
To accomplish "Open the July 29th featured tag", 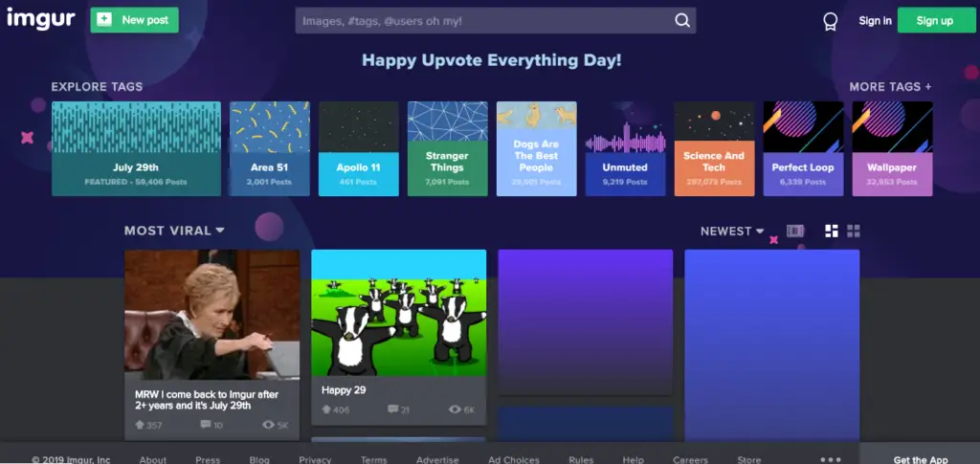I will point(136,148).
